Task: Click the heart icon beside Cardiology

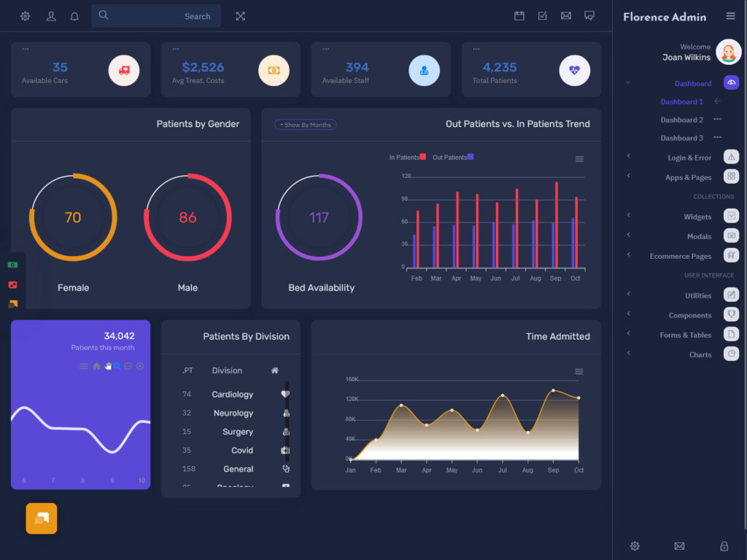Action: (x=285, y=394)
